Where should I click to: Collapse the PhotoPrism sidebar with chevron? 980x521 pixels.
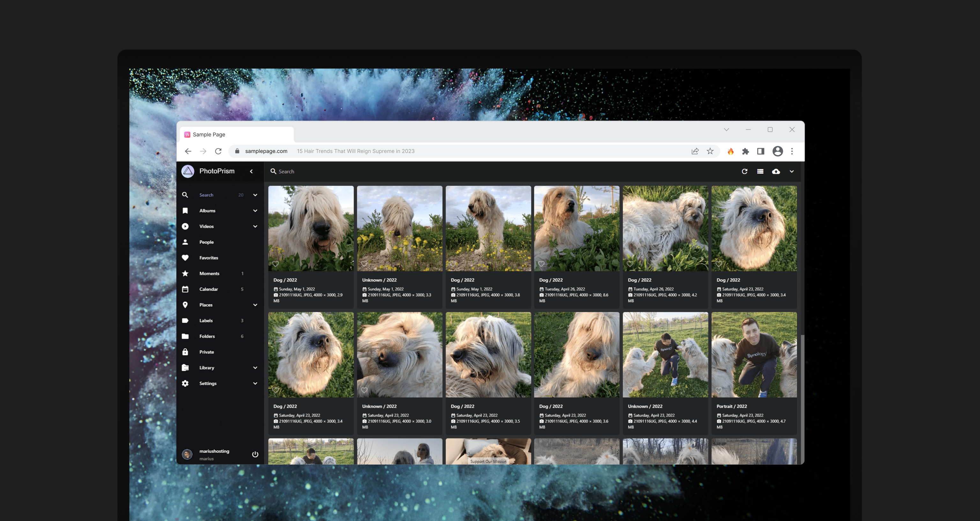point(251,171)
